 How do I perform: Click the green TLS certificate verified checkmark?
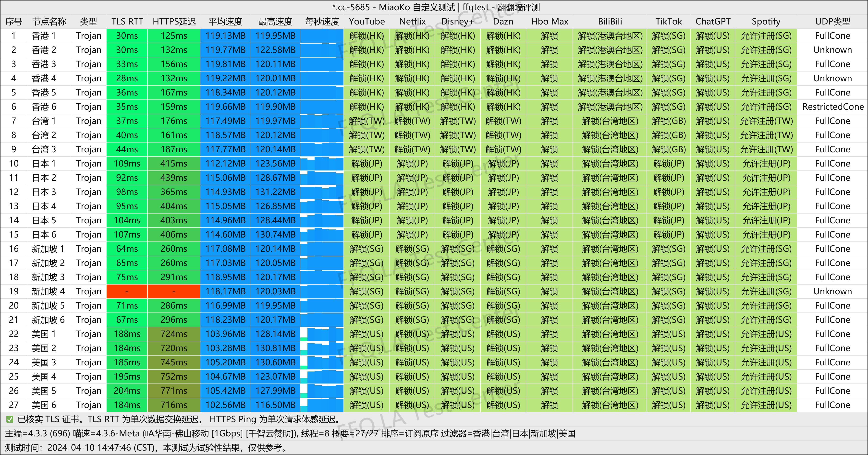tap(10, 419)
